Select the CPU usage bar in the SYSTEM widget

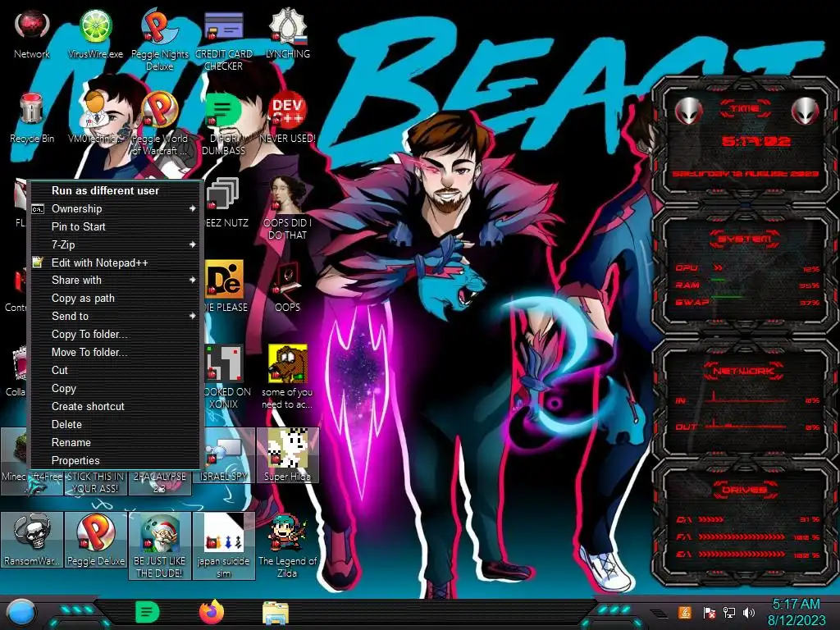point(746,268)
